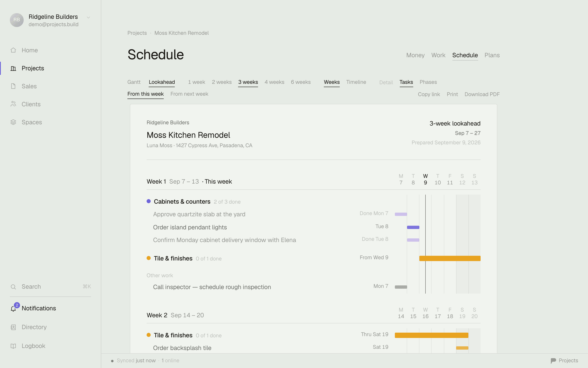588x368 pixels.
Task: Open the Plans tab
Action: [x=492, y=55]
